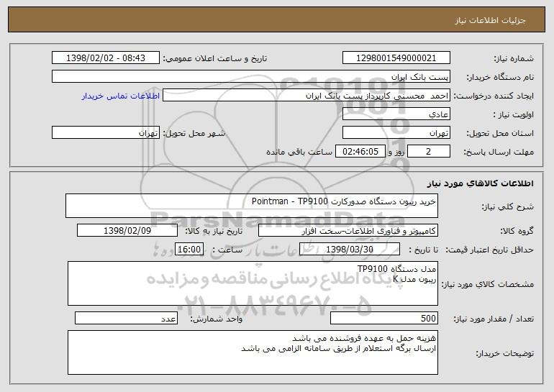Click the label تاریخ نیاز به کالا
The image size is (554, 392).
pos(214,232)
